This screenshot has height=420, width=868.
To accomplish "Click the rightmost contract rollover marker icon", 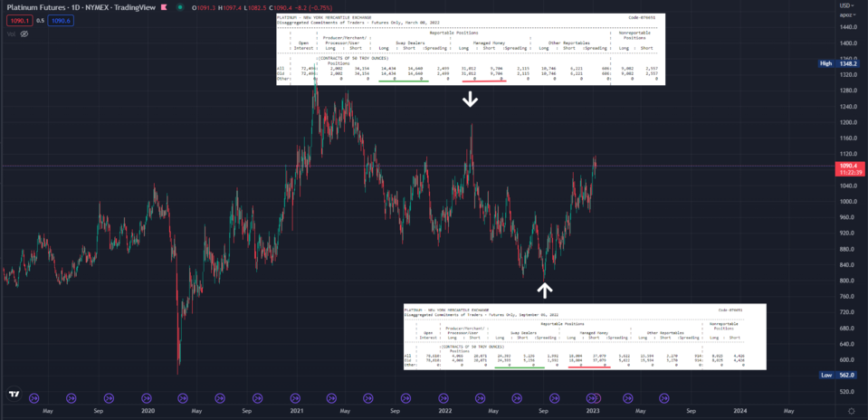I will point(665,397).
